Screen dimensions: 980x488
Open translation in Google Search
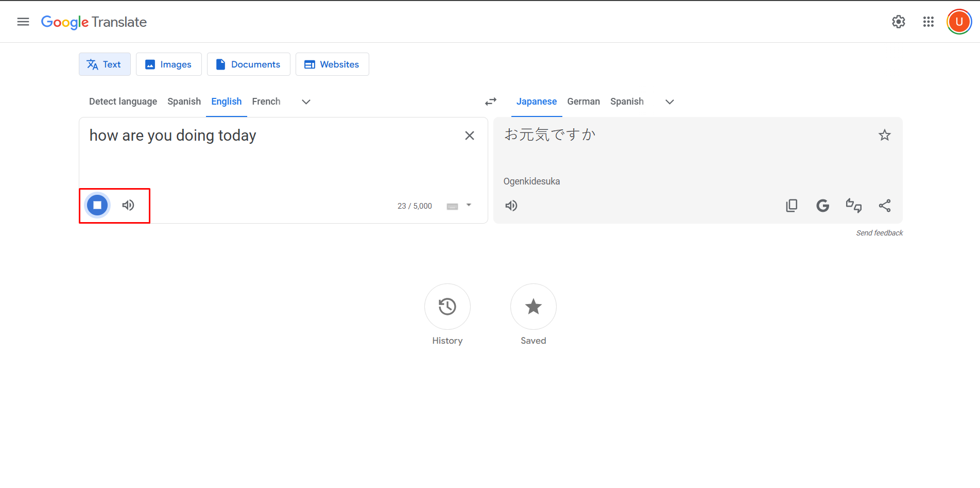(822, 205)
